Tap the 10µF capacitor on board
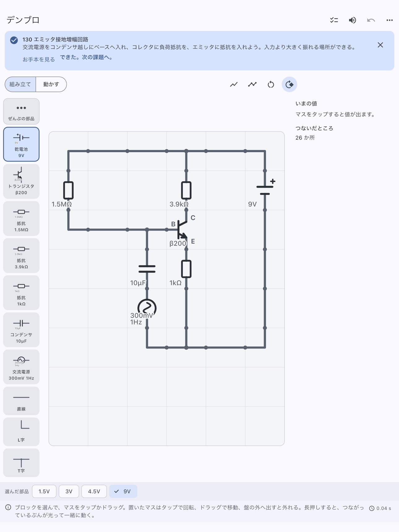 coord(147,269)
